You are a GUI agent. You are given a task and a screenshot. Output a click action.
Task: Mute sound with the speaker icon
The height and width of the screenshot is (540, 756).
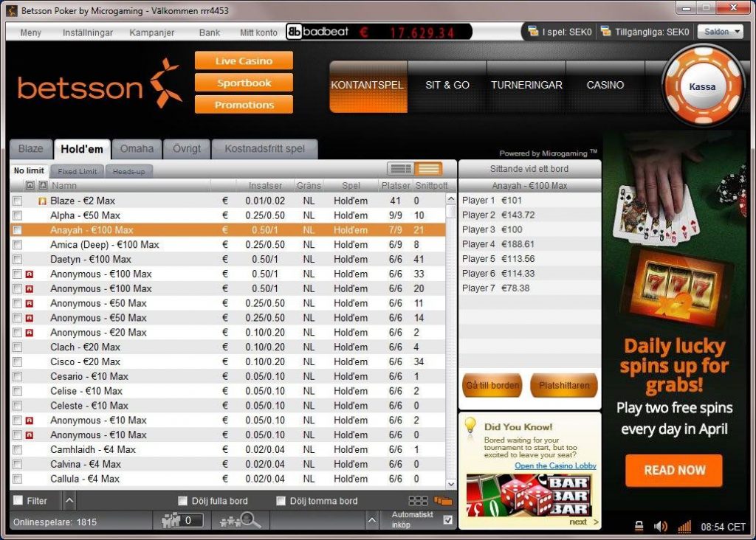661,527
